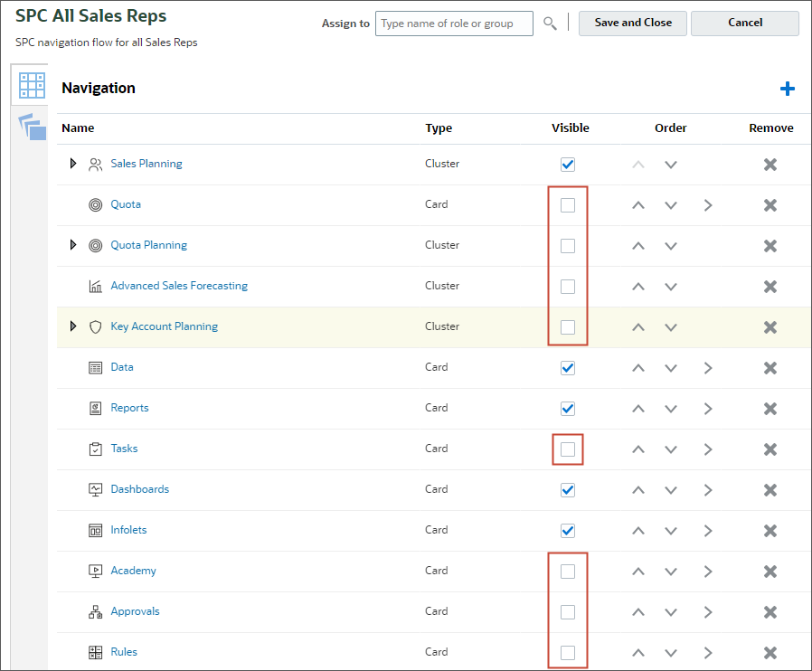Expand the Quota Planning cluster
812x671 pixels.
(73, 245)
